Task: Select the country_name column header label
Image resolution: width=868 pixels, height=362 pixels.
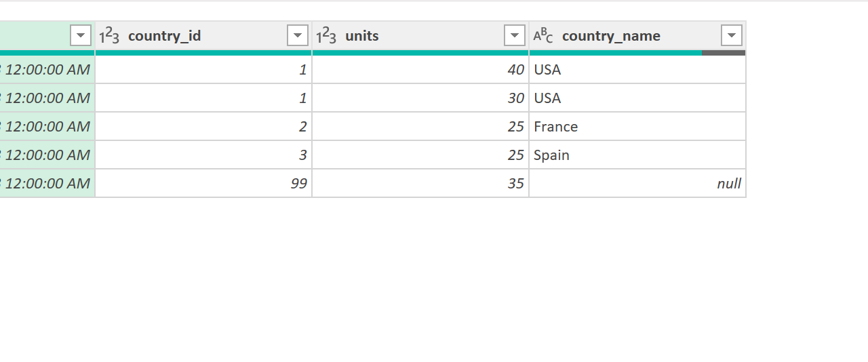Action: 611,36
